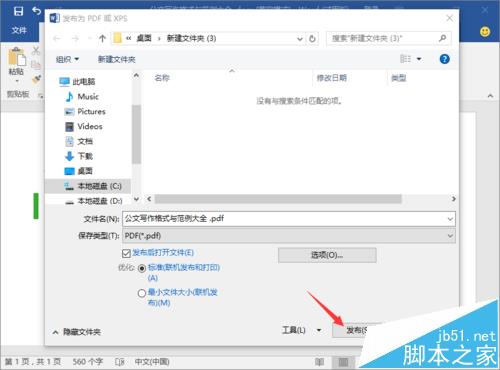The image size is (500, 370).
Task: Select the 标准(联机发布和打印) radio option
Action: click(142, 268)
